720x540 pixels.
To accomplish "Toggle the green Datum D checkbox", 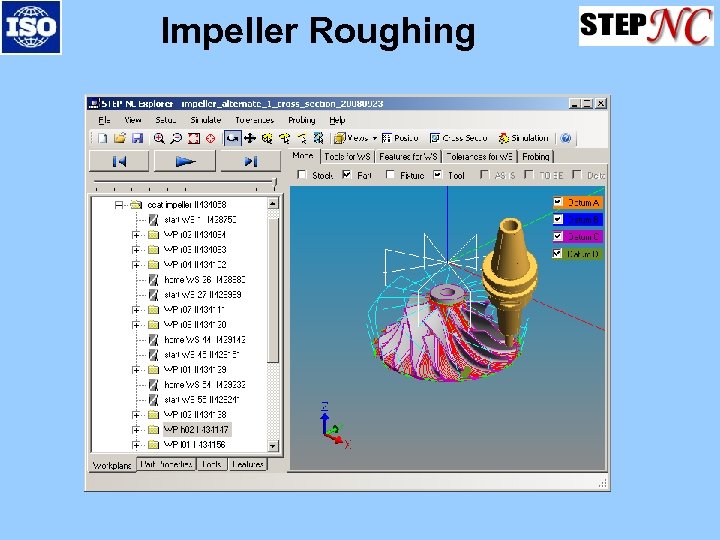I will click(558, 253).
